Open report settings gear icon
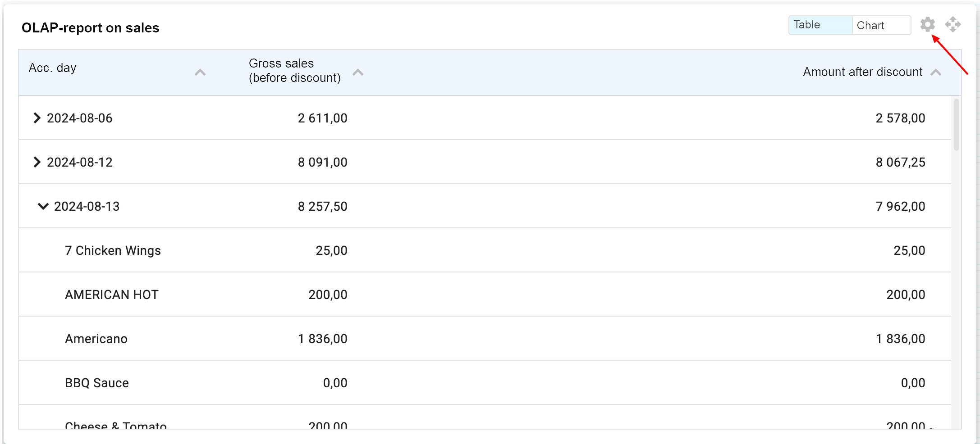The height and width of the screenshot is (444, 980). coord(927,24)
